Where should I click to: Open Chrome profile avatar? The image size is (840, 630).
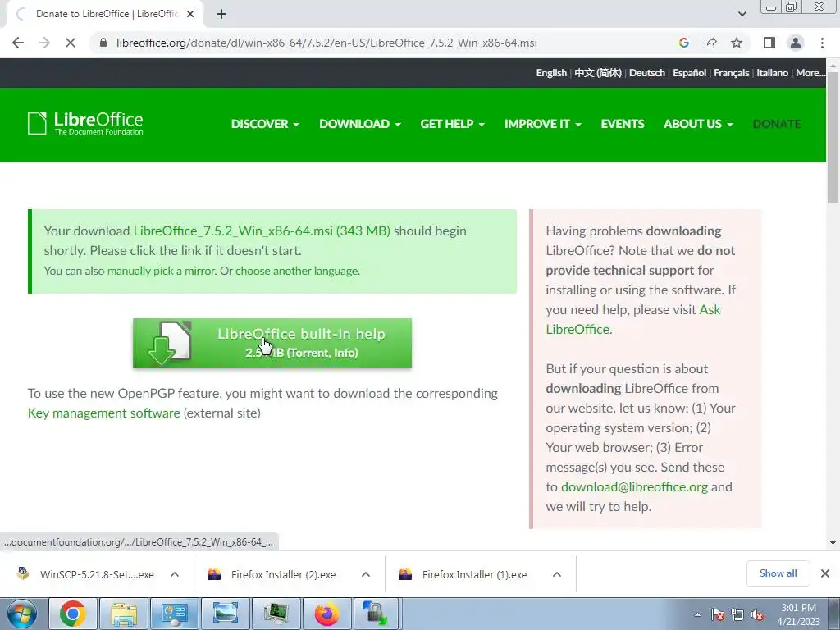coord(796,43)
